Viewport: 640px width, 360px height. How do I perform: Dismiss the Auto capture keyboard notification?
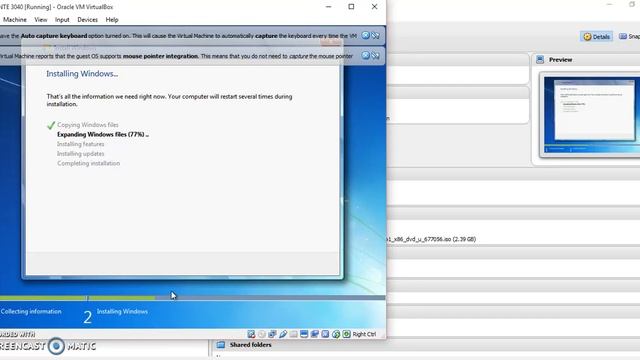pos(365,36)
